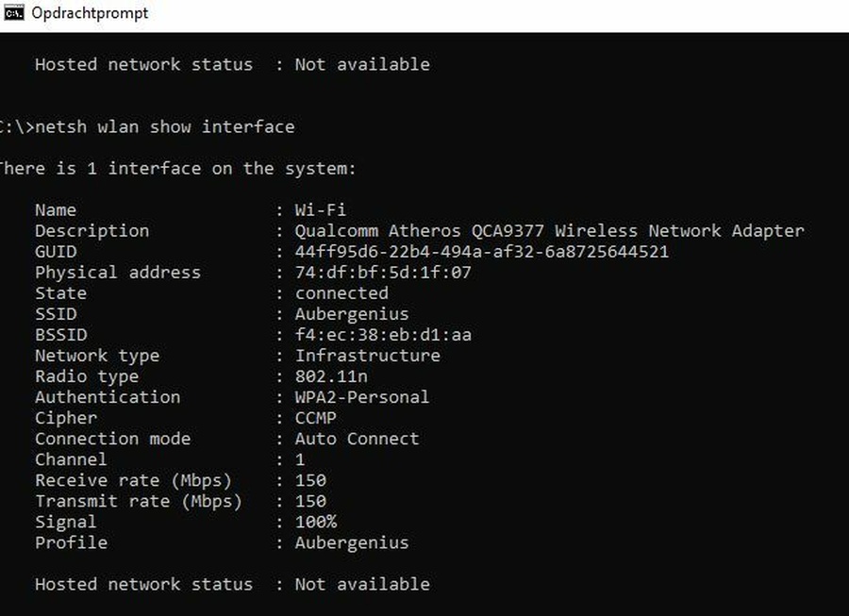Image resolution: width=849 pixels, height=616 pixels.
Task: Click the SSID value Aubergenius
Action: (x=352, y=314)
